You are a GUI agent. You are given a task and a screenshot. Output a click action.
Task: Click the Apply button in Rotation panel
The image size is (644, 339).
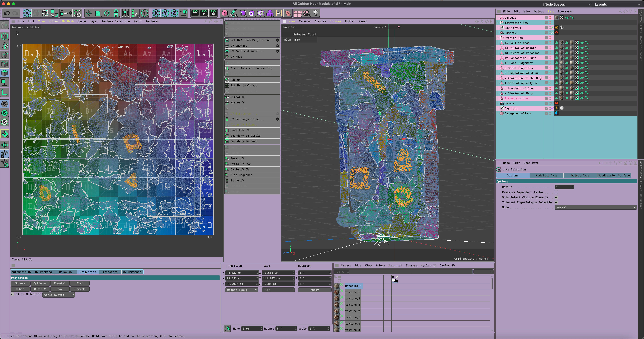coord(314,290)
